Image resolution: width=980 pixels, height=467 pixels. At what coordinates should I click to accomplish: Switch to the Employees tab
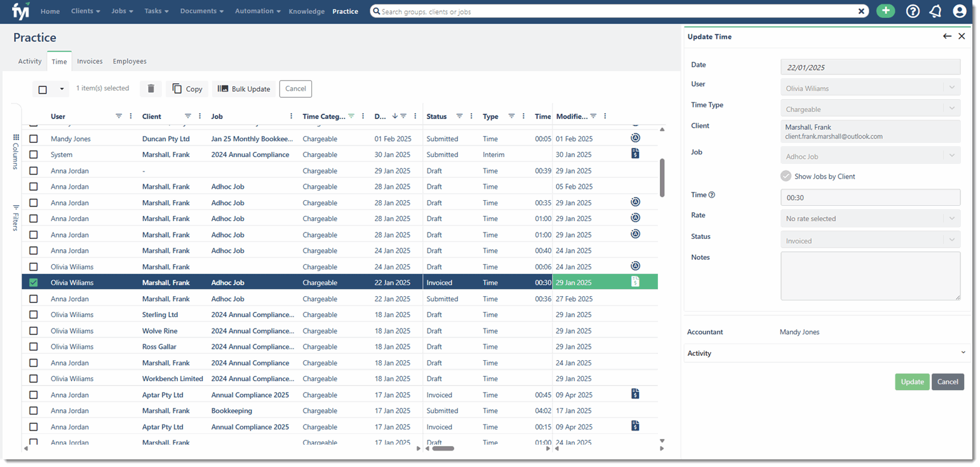[130, 61]
